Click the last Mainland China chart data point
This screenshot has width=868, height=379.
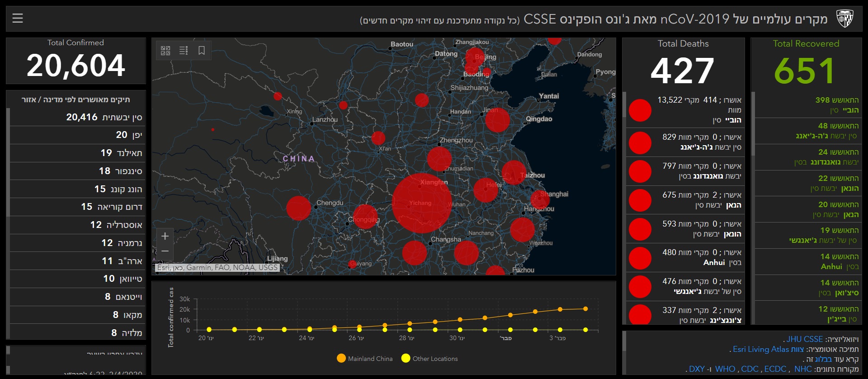point(585,309)
